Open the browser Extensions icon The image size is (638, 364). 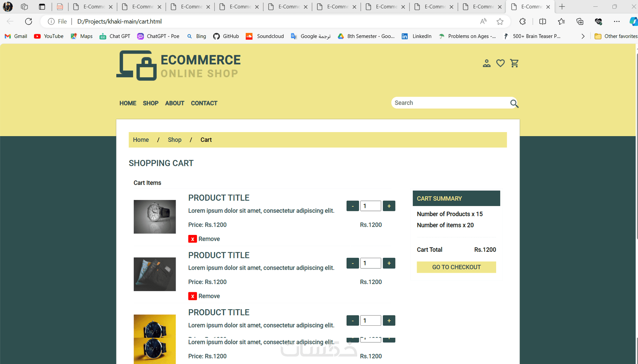pyautogui.click(x=522, y=21)
